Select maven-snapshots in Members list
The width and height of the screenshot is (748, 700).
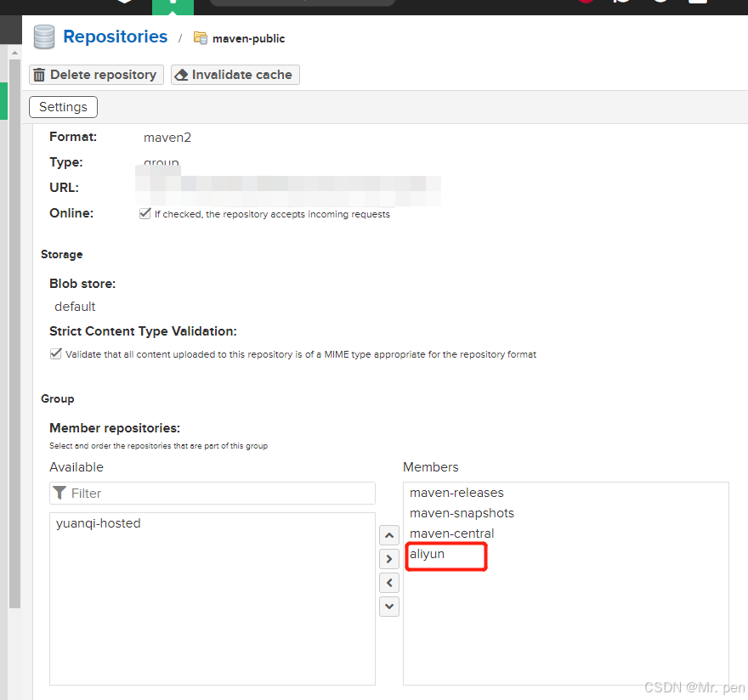[x=462, y=513]
